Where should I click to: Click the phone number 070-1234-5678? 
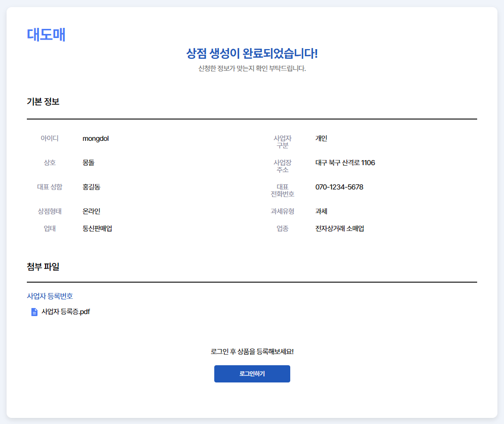pyautogui.click(x=339, y=187)
